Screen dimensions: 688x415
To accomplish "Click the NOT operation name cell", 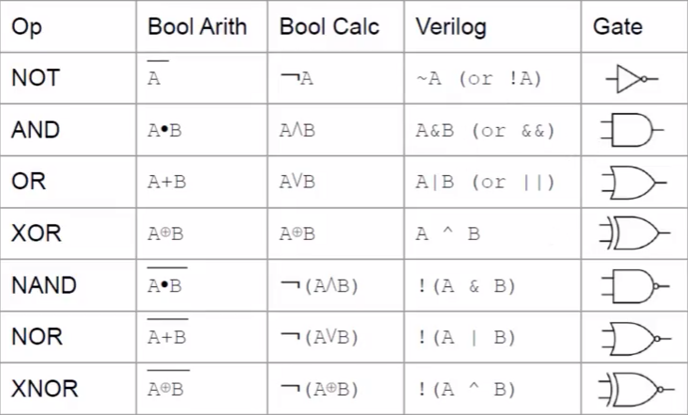I will pyautogui.click(x=36, y=78).
